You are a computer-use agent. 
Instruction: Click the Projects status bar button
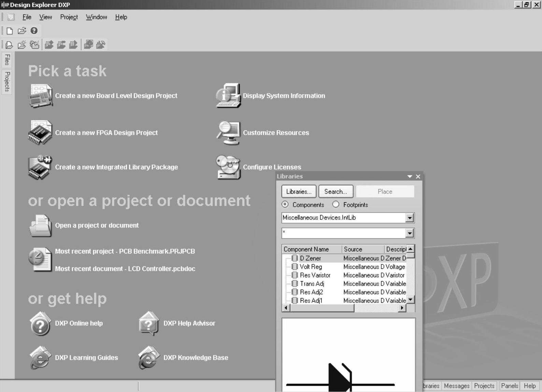[484, 386]
